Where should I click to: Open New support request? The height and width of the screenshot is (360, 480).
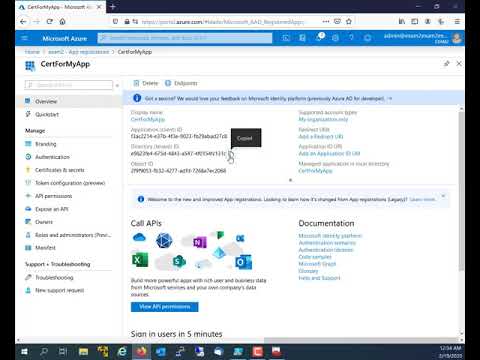point(59,290)
